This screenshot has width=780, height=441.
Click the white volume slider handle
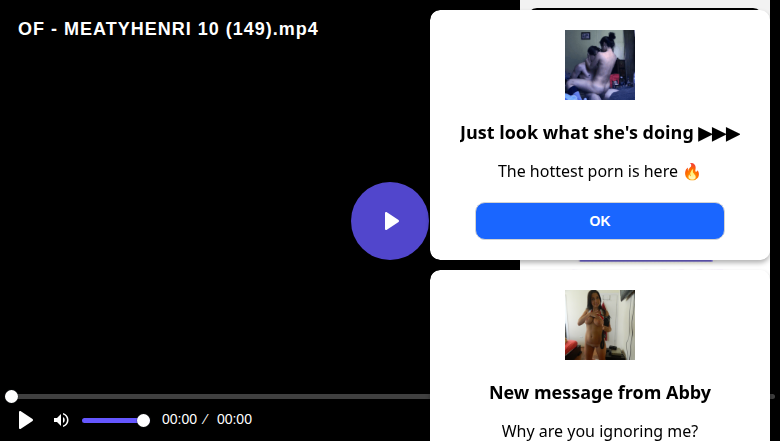pyautogui.click(x=143, y=420)
